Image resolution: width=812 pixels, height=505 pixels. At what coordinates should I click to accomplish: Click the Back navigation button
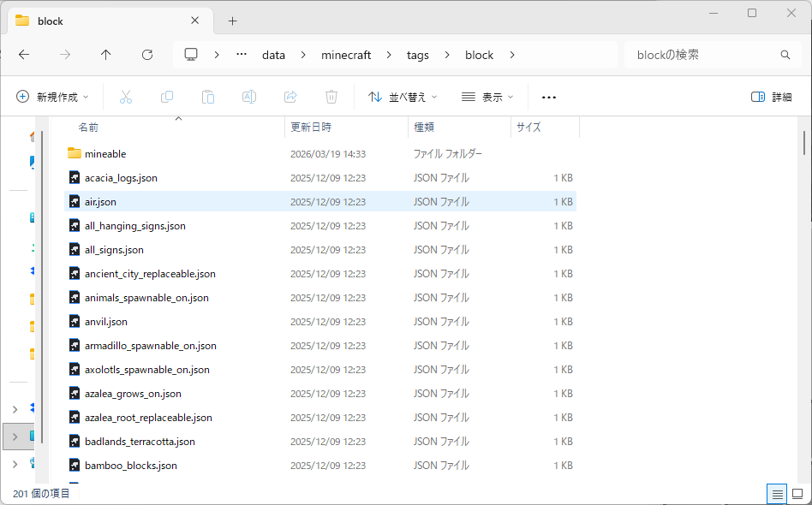[x=24, y=54]
